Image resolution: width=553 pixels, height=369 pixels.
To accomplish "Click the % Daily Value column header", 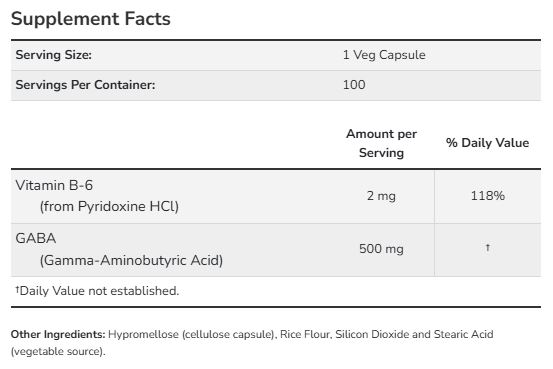I will point(487,143).
